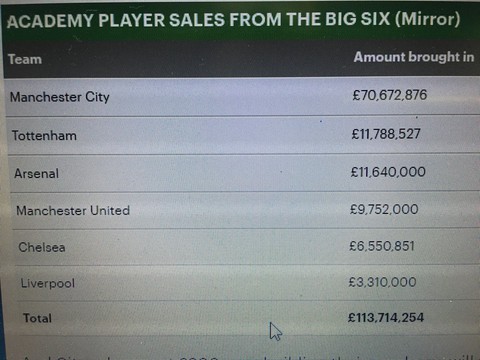The width and height of the screenshot is (480, 360).
Task: Click the Total row label
Action: 37,318
